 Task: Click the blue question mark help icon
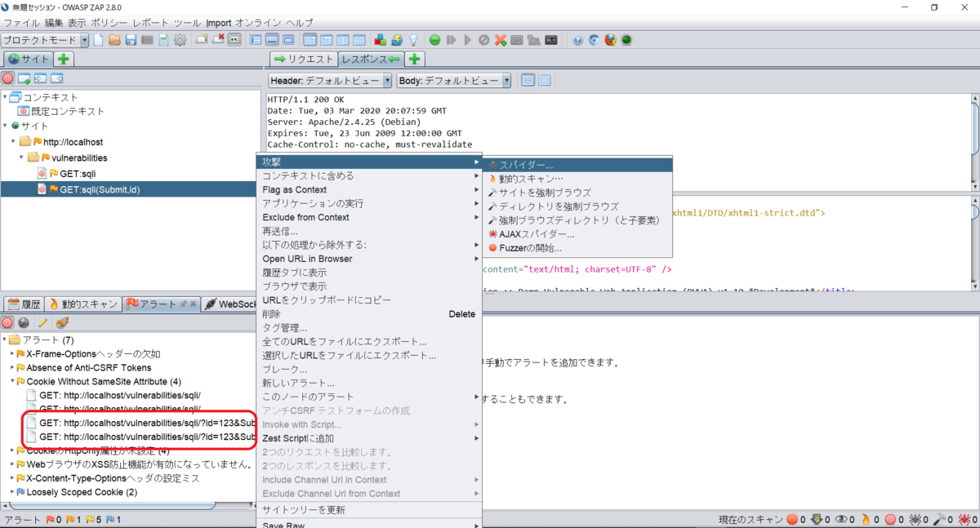pyautogui.click(x=577, y=40)
